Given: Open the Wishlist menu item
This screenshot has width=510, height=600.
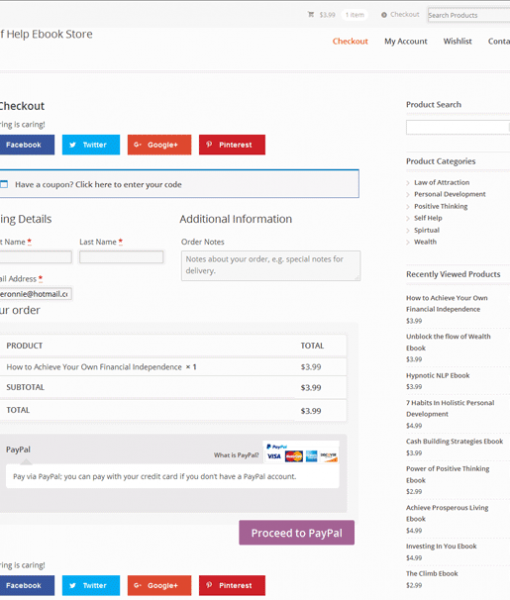Looking at the screenshot, I should pos(457,41).
